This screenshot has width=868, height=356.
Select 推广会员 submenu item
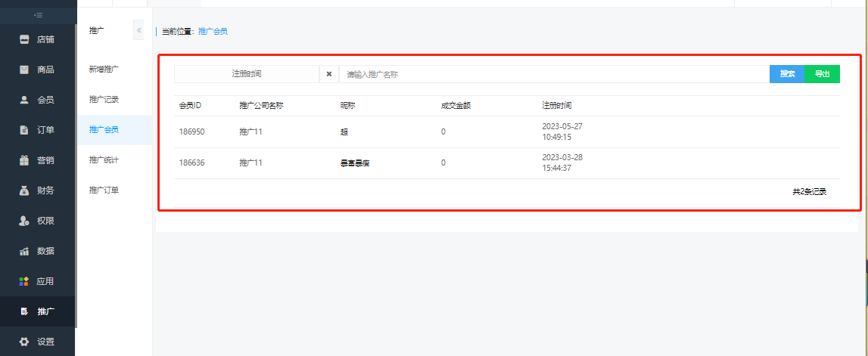tap(104, 130)
